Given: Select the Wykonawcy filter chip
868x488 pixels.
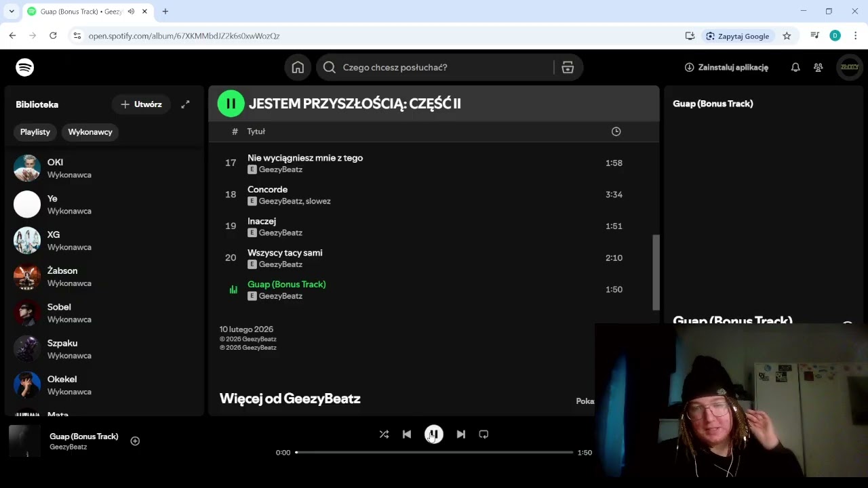Looking at the screenshot, I should [90, 132].
